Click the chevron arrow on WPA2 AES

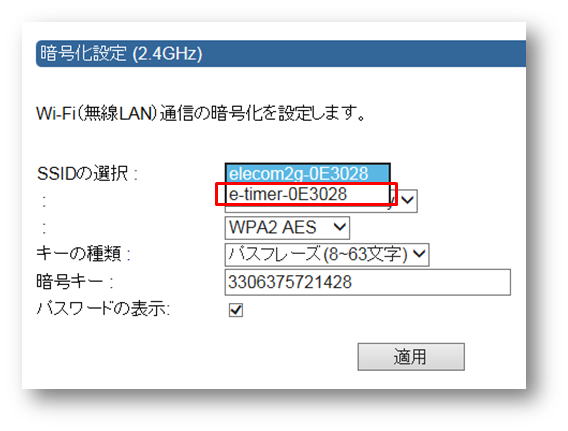pos(340,227)
